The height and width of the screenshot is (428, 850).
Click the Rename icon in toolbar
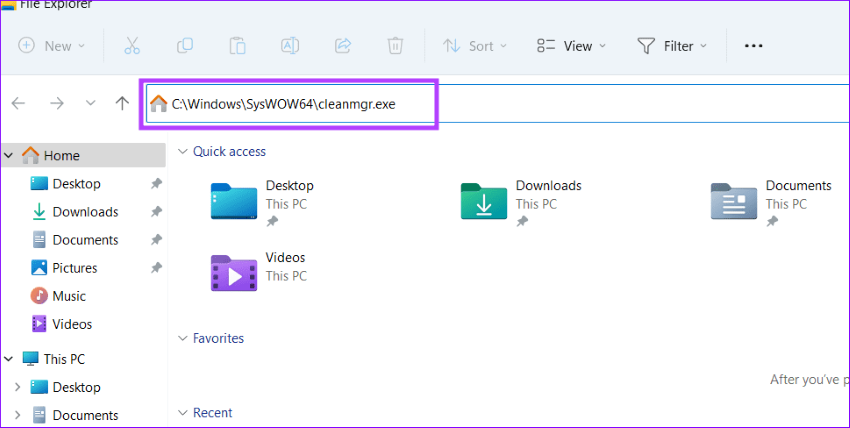point(290,46)
